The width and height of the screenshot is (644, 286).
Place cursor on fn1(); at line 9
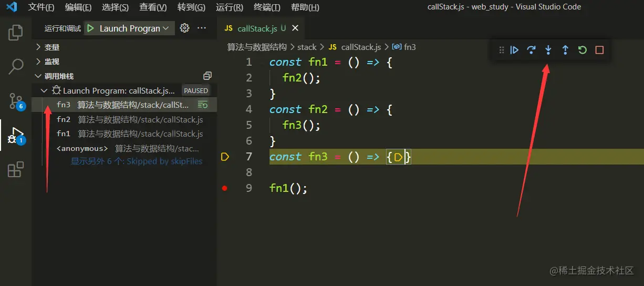click(288, 188)
